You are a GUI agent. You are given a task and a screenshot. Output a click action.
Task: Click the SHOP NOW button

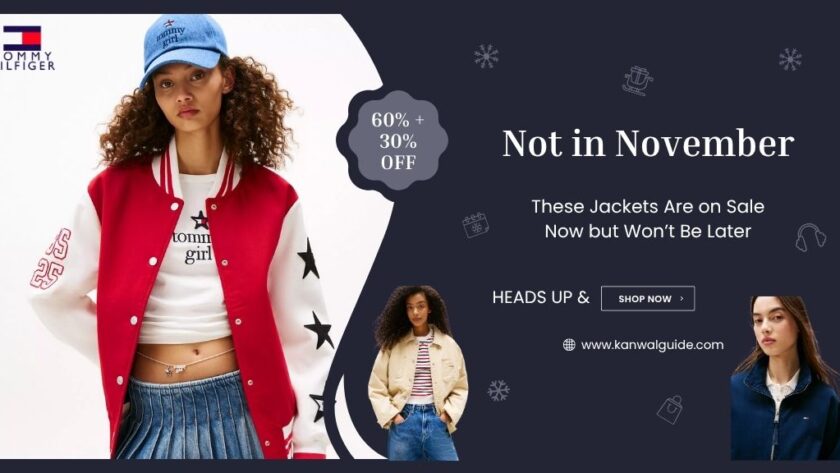click(x=648, y=298)
